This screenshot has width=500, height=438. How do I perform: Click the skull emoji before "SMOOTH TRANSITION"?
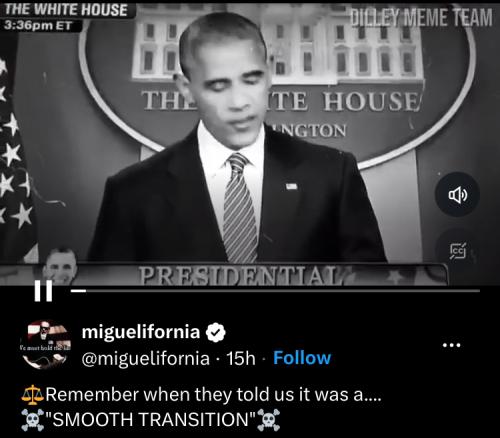tap(32, 420)
